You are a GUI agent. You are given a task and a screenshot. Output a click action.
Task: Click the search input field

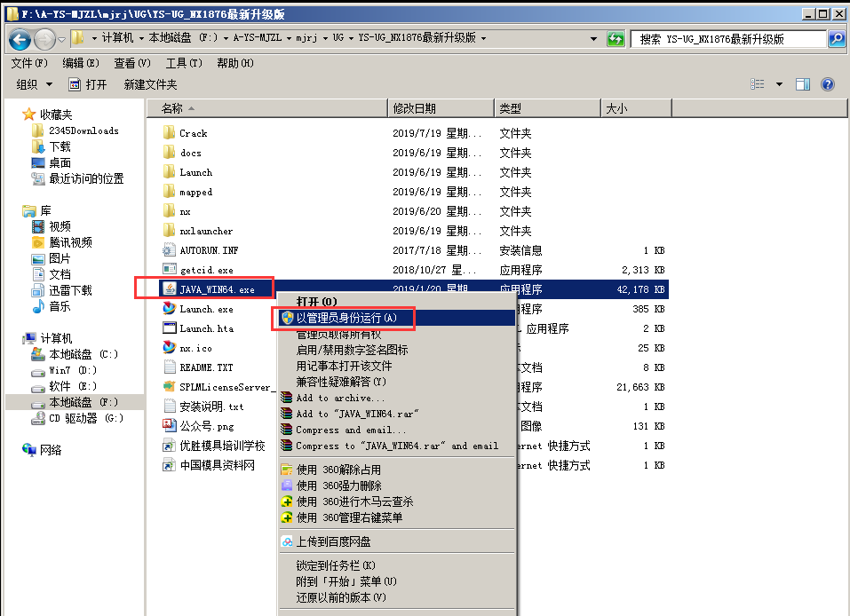click(728, 39)
